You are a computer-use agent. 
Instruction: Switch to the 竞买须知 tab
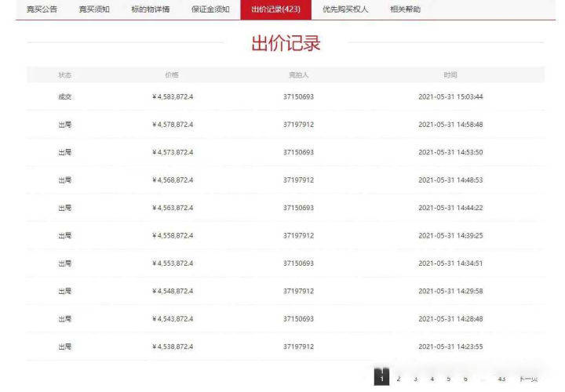point(94,9)
